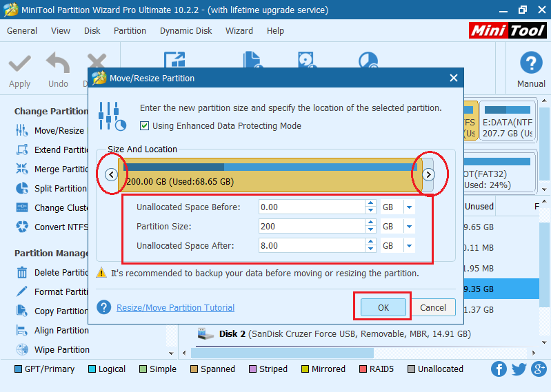The image size is (551, 392).
Task: Click the Disk 2 SanDisk Cruzer Force label
Action: (345, 333)
